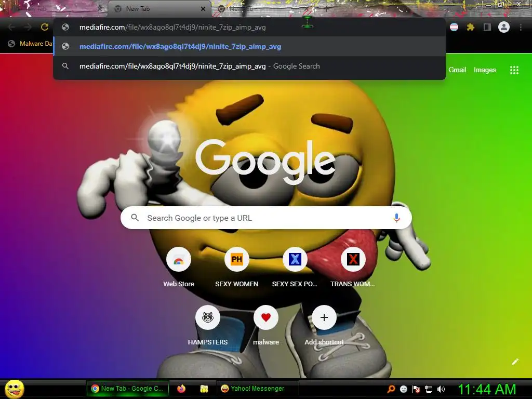Viewport: 532px width, 399px height.
Task: Open the Google apps grid
Action: pyautogui.click(x=514, y=70)
